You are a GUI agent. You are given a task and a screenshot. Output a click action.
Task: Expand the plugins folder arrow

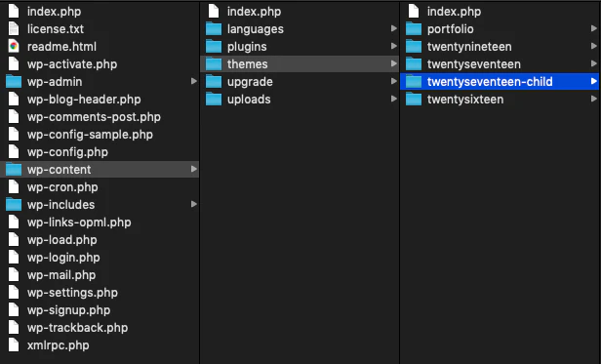(393, 46)
